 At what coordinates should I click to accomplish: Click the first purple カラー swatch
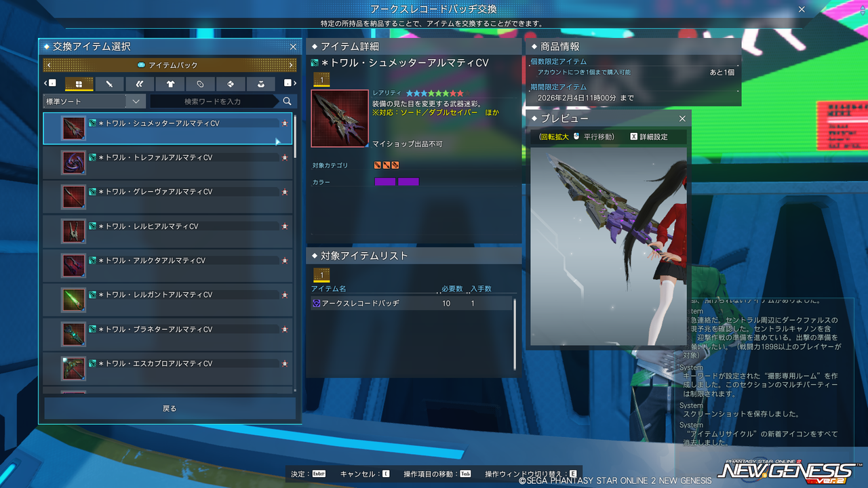coord(384,182)
